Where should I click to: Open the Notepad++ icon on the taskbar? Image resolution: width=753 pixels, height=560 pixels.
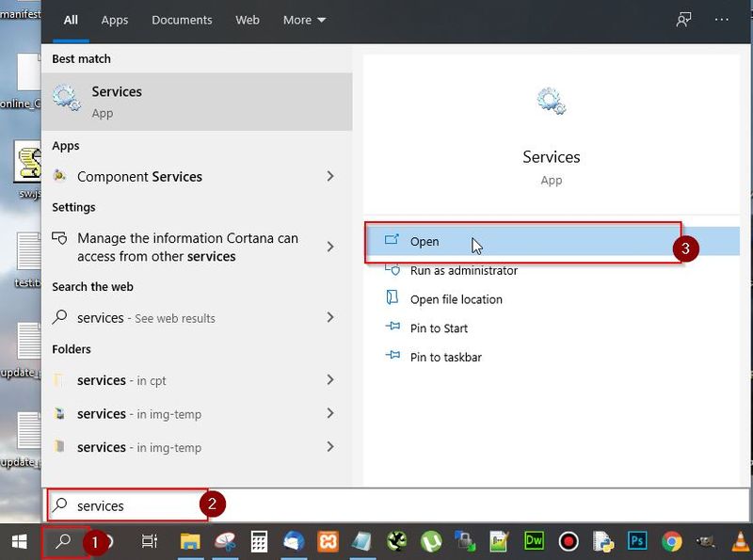pos(500,542)
